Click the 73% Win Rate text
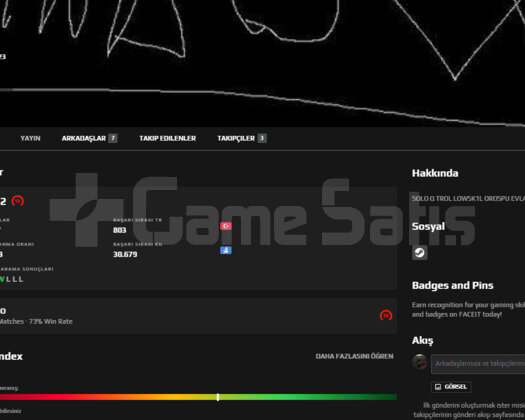The width and height of the screenshot is (525, 420). click(51, 322)
